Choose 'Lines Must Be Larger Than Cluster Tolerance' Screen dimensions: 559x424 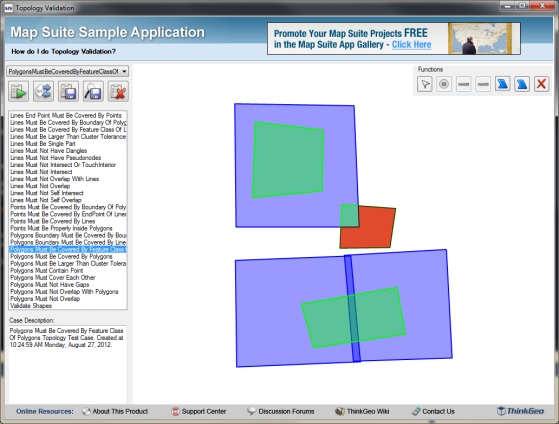point(68,137)
